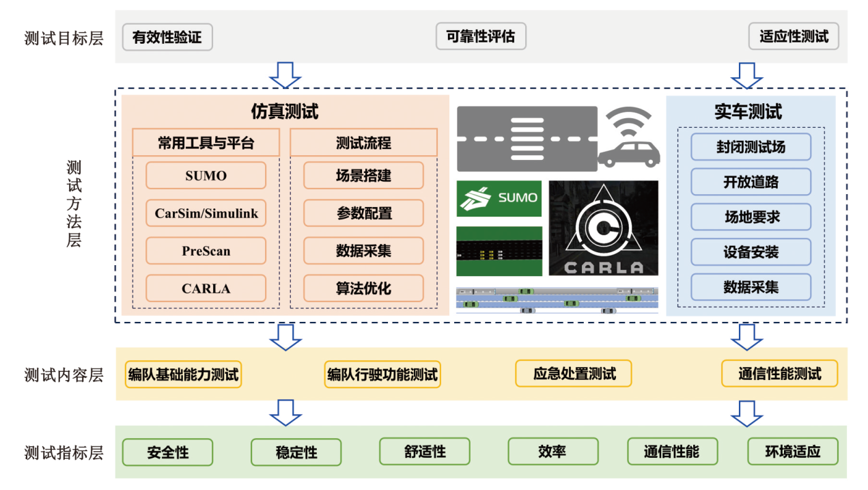Click the 场景搭建 step
Viewport: 868px width, 490px height.
click(363, 176)
